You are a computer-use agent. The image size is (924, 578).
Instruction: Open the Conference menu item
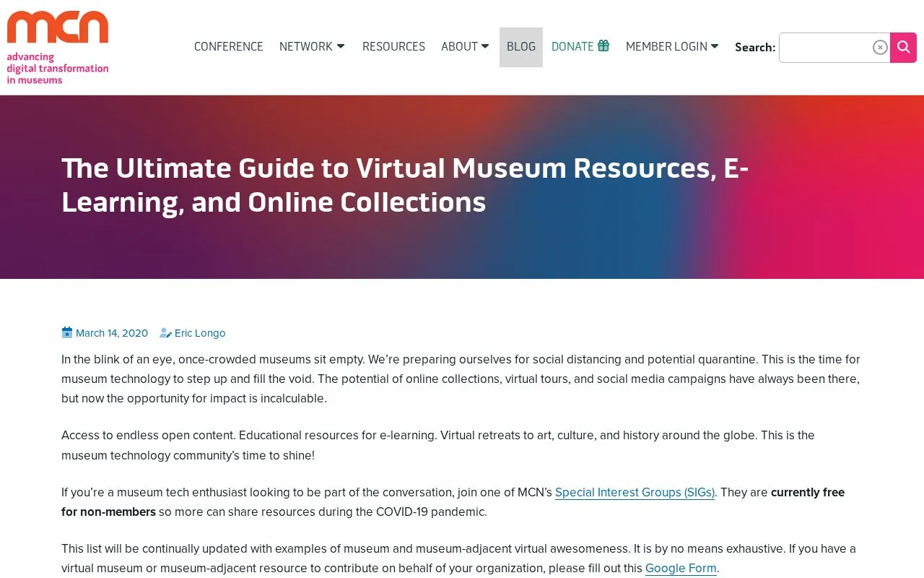pos(229,47)
